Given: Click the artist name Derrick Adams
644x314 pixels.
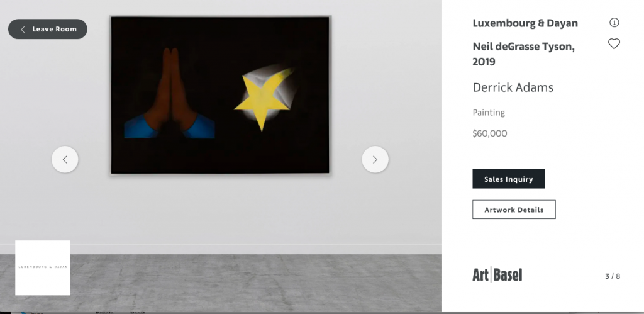Looking at the screenshot, I should (513, 87).
